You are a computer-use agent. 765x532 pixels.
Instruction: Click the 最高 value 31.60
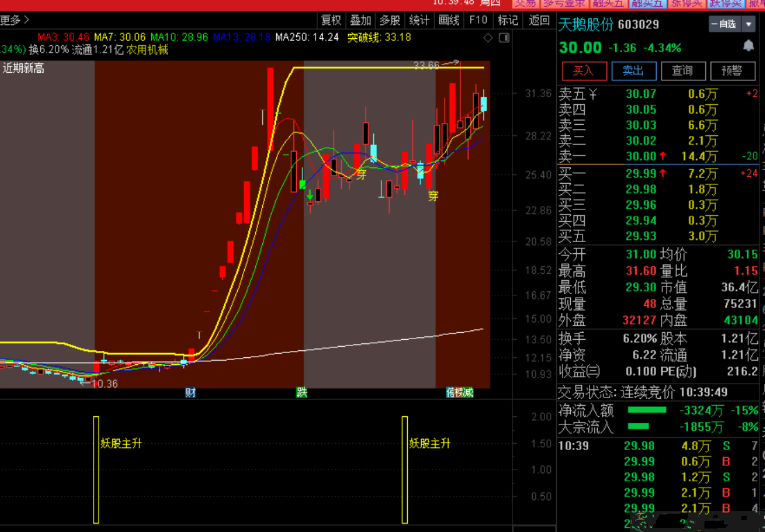[641, 271]
